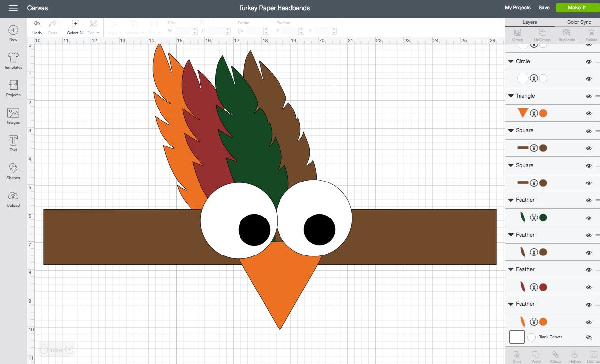This screenshot has height=364, width=600.
Task: Collapse the Circle layer group
Action: [511, 61]
